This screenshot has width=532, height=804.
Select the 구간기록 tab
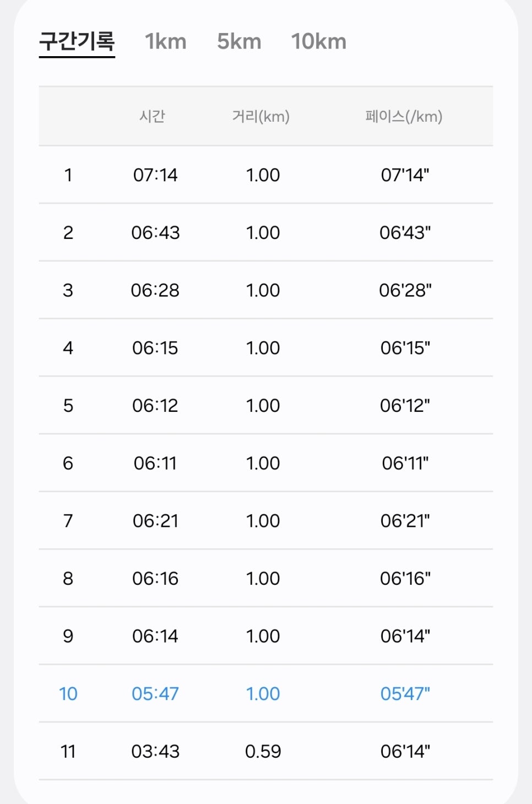77,42
